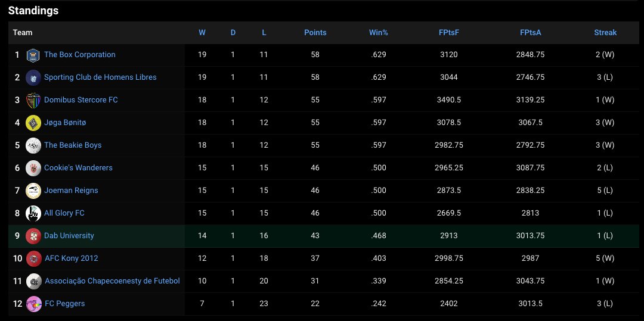Click Domibus Stercore FC team badge

(x=33, y=100)
